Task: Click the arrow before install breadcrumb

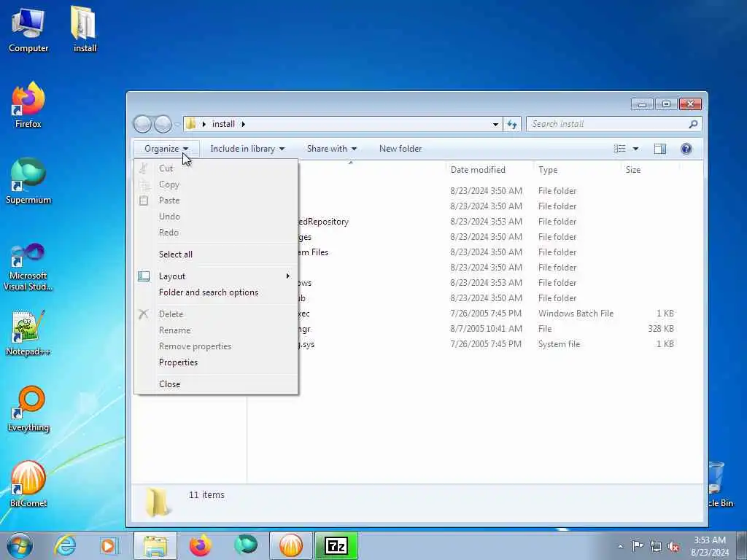Action: (204, 124)
